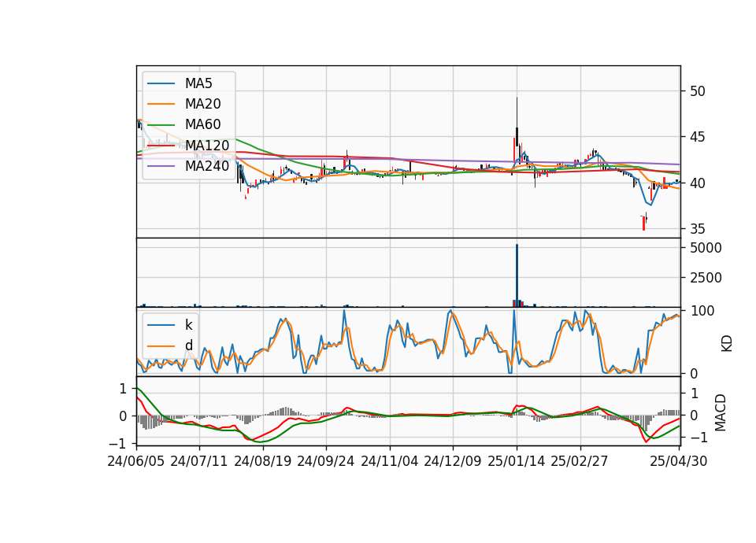Viewport: 756px width, 543px height.
Task: Click the KD axis title
Action: pos(726,343)
